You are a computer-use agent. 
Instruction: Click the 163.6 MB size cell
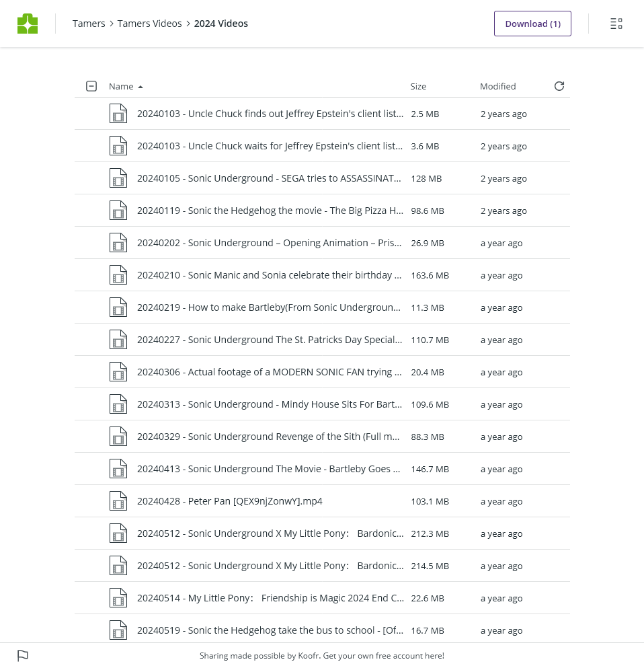tap(430, 276)
